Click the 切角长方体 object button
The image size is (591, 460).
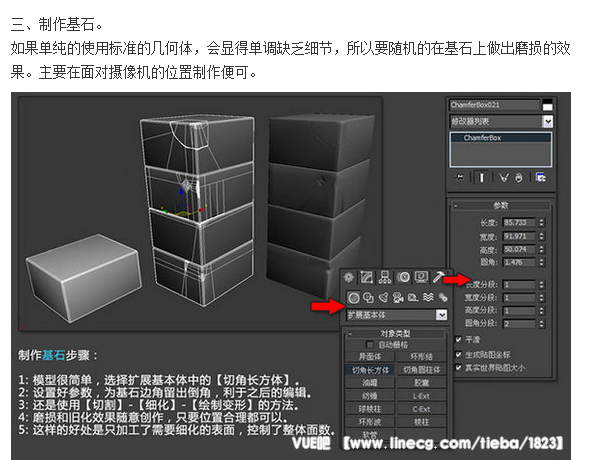[x=370, y=370]
